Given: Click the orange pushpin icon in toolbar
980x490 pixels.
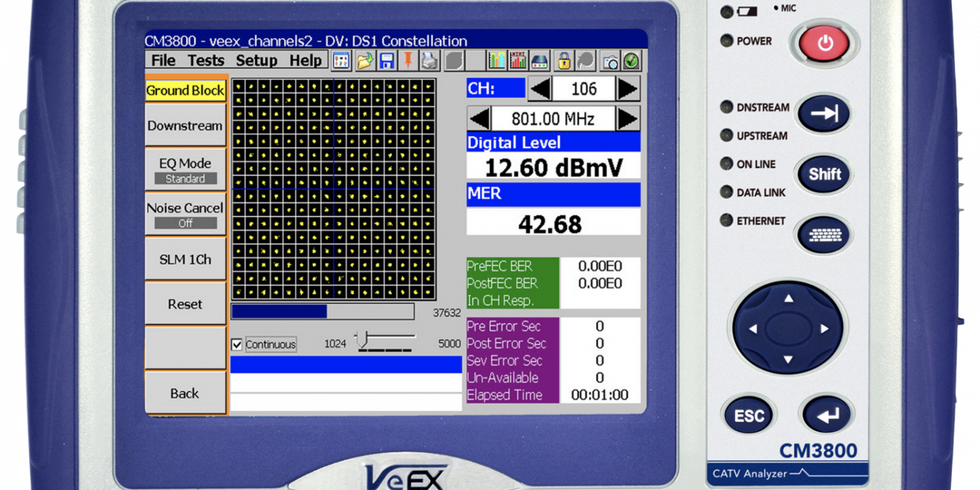Looking at the screenshot, I should coord(408,61).
